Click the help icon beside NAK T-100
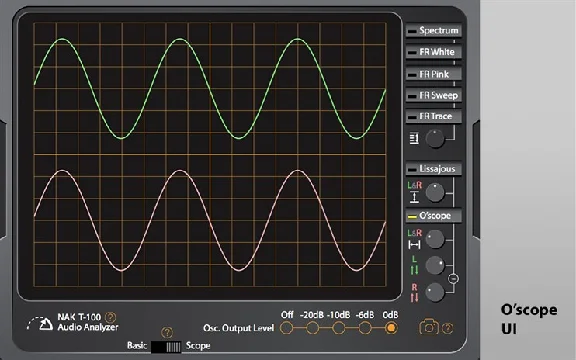Screen dimensions: 576x360 coord(110,317)
